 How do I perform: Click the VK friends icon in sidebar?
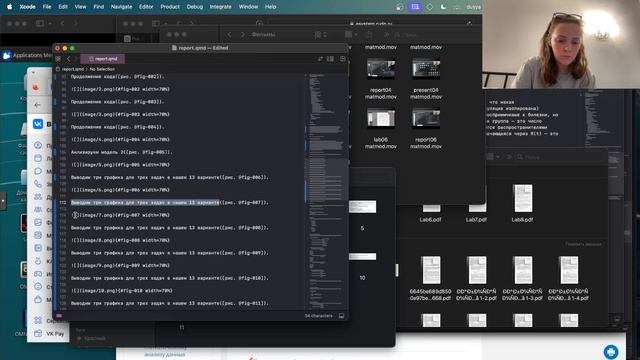[38, 197]
